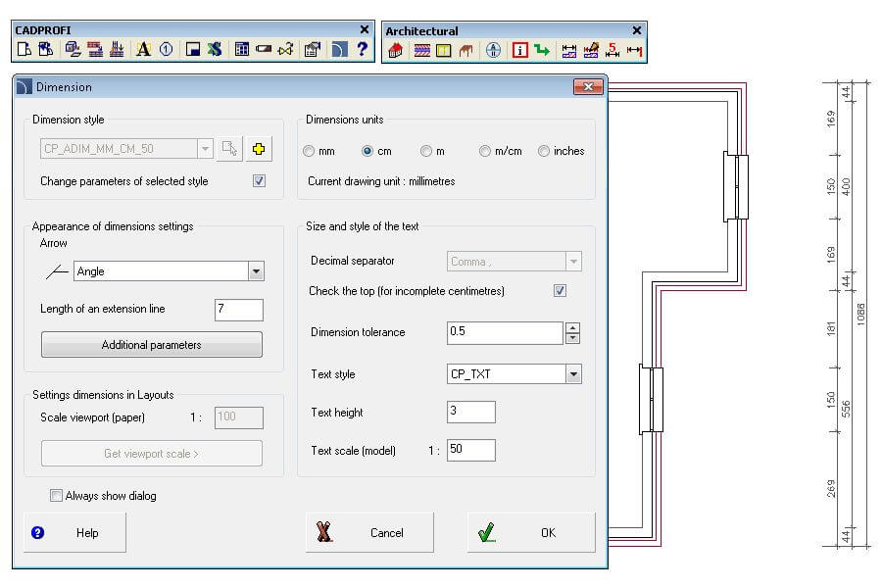The height and width of the screenshot is (588, 882).
Task: Click the valve symbol icon in CADPROFI toolbar
Action: click(285, 49)
